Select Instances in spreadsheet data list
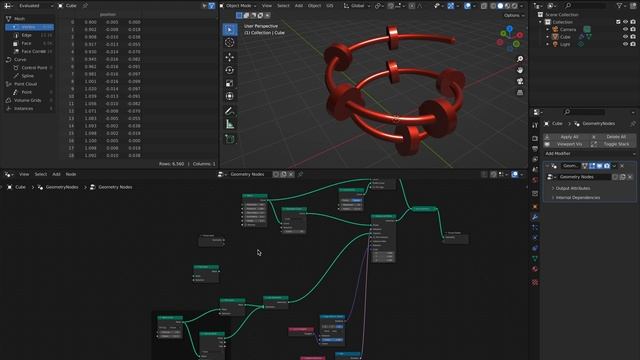 click(x=29, y=109)
